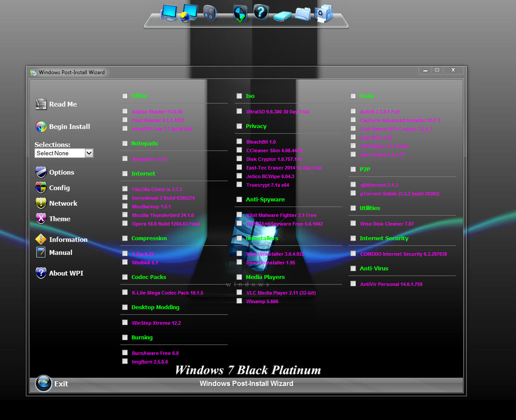Viewport: 516px width, 420px height.
Task: Click the Disk Cryptor 1.0.757.115 text
Action: coord(274,159)
